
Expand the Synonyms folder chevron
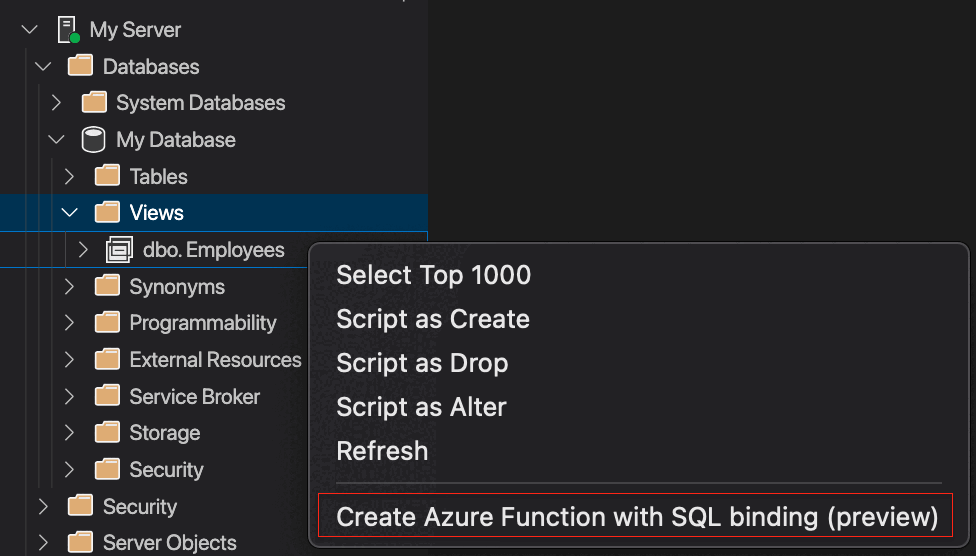click(x=69, y=287)
